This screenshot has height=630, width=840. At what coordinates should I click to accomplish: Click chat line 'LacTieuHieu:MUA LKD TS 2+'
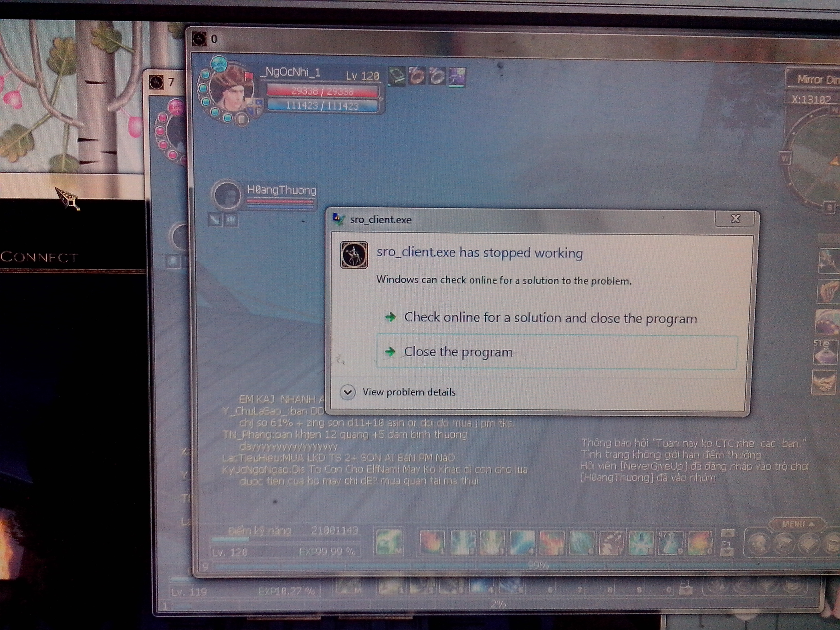click(x=338, y=458)
